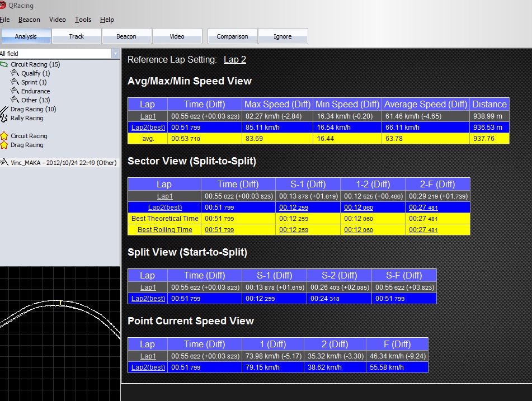Click the star icon beside favorite Drag Racing
The image size is (532, 401).
tap(4, 145)
